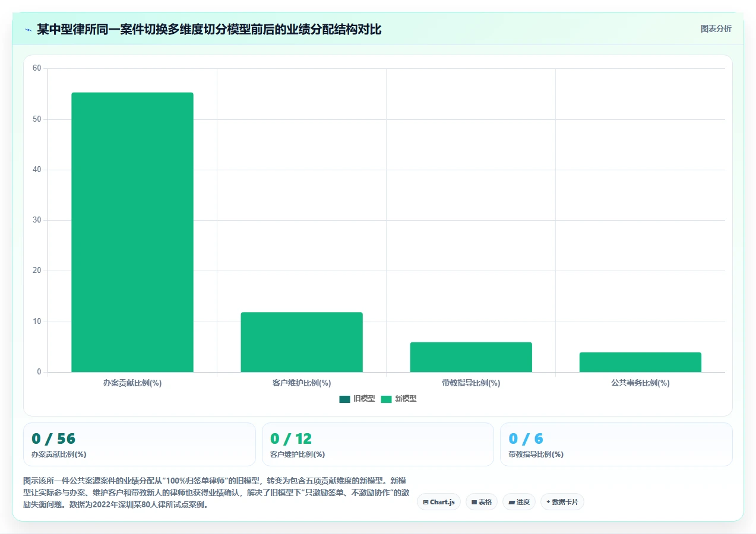Click the chart title heading text
The width and height of the screenshot is (756, 534).
209,29
